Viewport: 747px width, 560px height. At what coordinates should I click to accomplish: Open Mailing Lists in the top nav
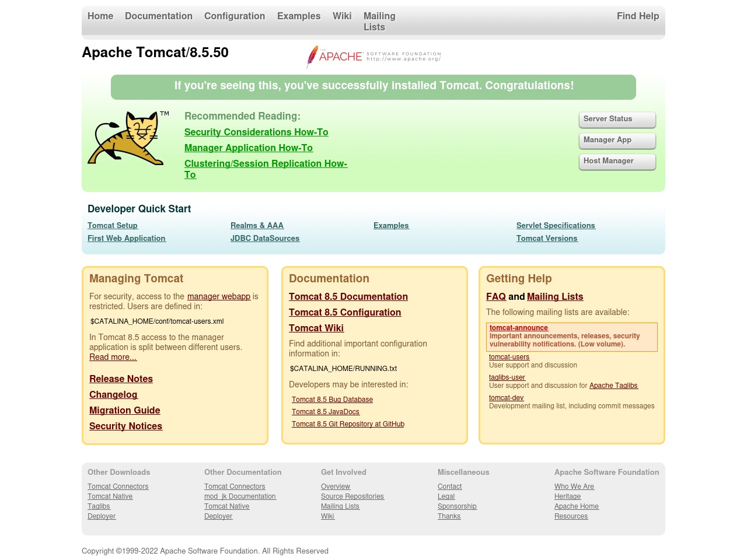click(x=379, y=22)
